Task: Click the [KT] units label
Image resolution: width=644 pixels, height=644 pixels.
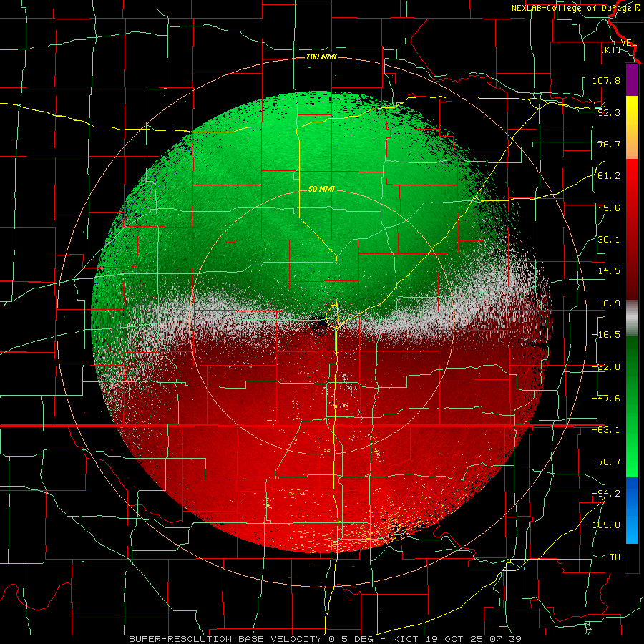Action: coord(611,49)
